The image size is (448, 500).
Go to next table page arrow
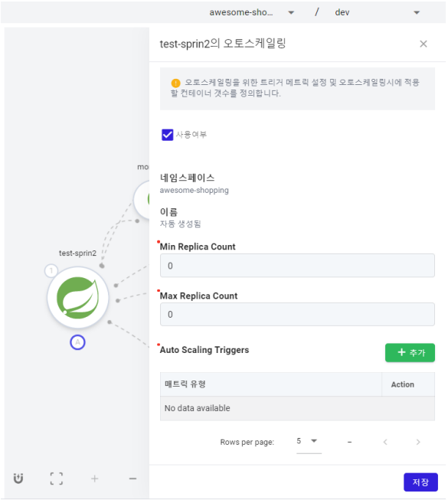[418, 442]
